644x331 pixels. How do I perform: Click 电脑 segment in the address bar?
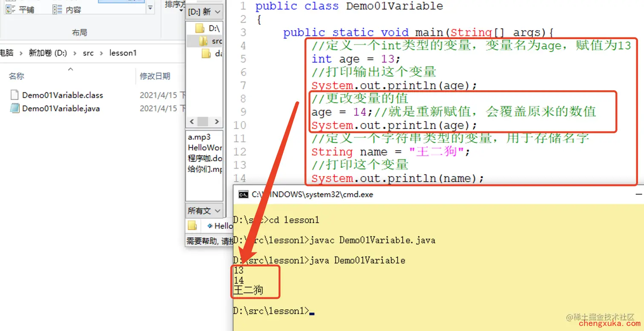[6, 53]
